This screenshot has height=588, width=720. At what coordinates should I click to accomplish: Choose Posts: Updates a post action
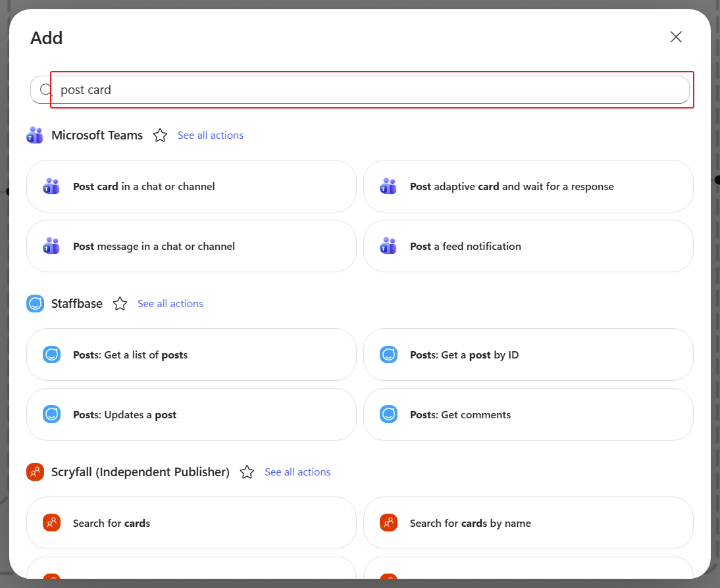192,414
